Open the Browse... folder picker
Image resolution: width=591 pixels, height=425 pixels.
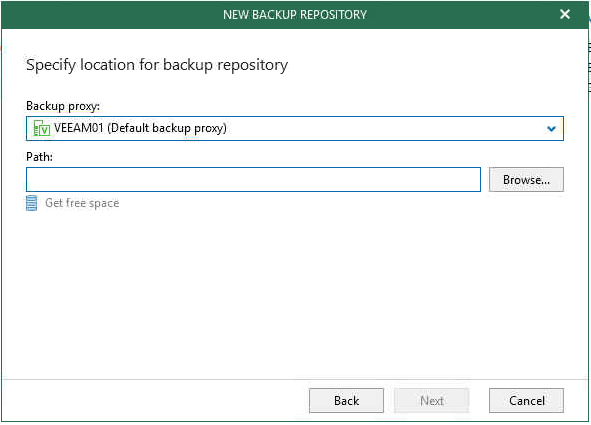[526, 180]
